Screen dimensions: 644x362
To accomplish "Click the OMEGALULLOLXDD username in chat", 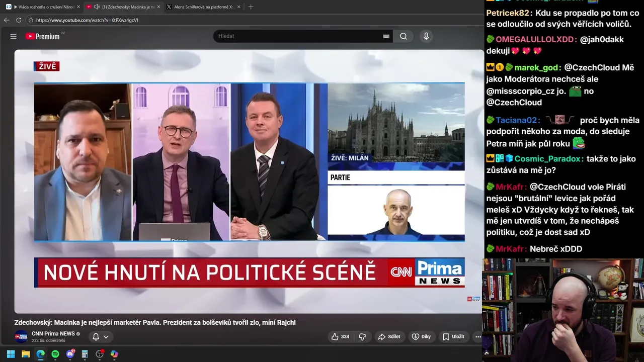I will coord(534,39).
